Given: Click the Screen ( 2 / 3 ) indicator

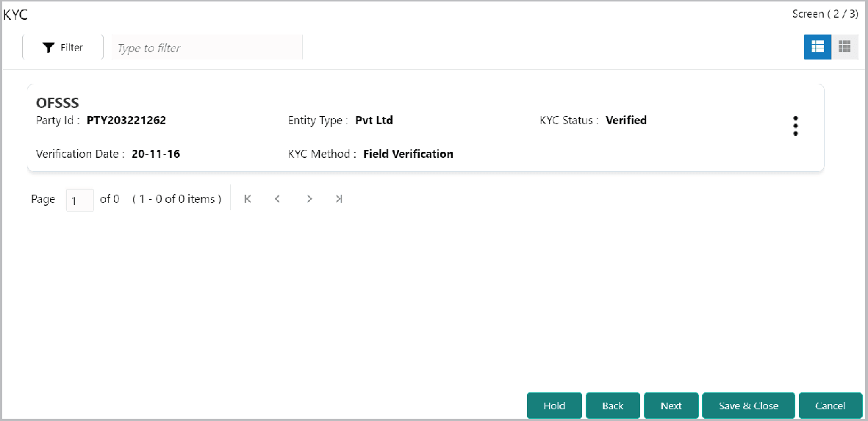Looking at the screenshot, I should point(825,14).
